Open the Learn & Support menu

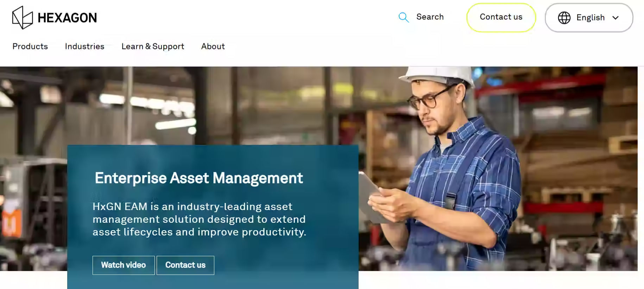coord(153,47)
